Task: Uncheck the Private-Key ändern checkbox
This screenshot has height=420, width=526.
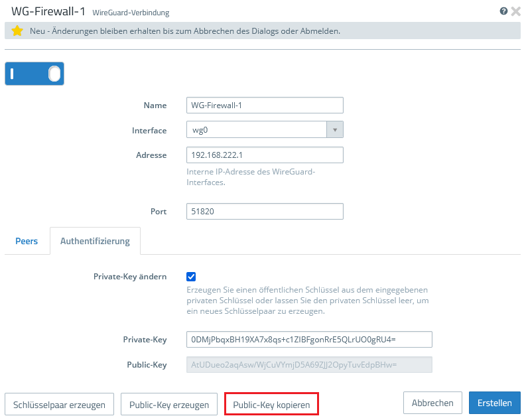Action: (192, 277)
